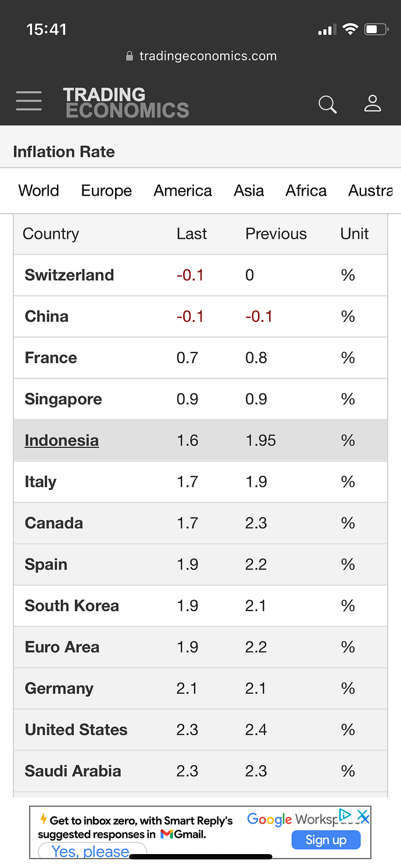Tap the search magnifier icon
This screenshot has height=868, width=401.
point(328,105)
